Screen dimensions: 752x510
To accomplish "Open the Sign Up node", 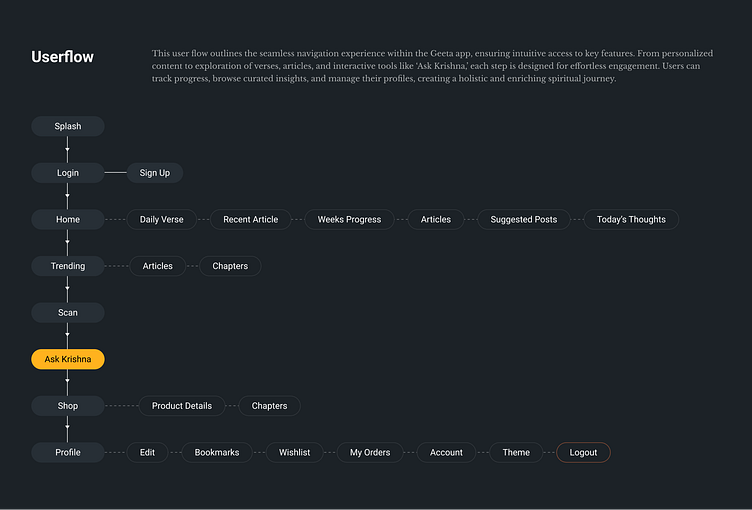I will [155, 173].
